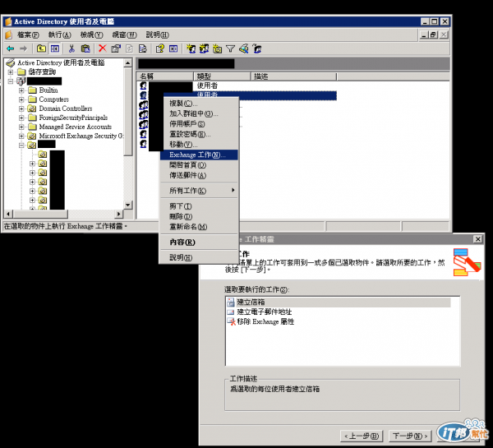This screenshot has height=448, width=493.
Task: Sort by the 名稱 column header
Action: [x=165, y=76]
